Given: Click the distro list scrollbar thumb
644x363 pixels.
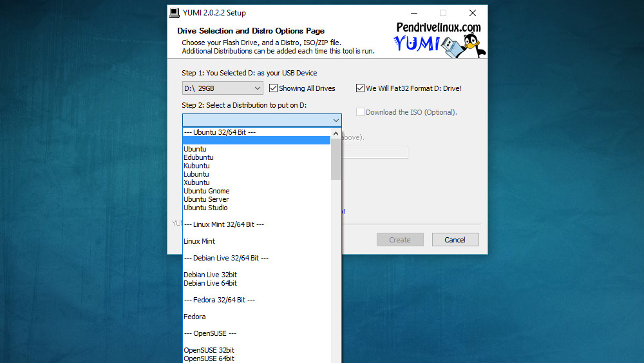Looking at the screenshot, I should [336, 159].
